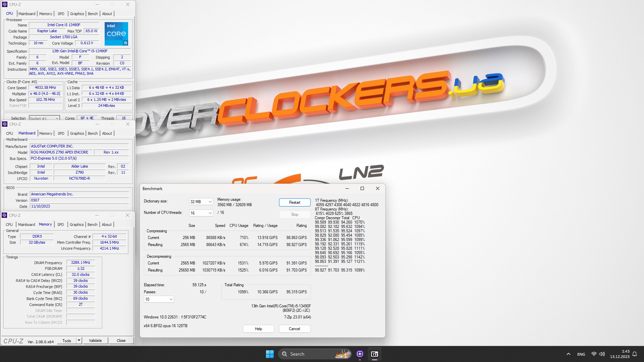The width and height of the screenshot is (644, 362).
Task: Click Help in the Benchmark window
Action: point(258,328)
